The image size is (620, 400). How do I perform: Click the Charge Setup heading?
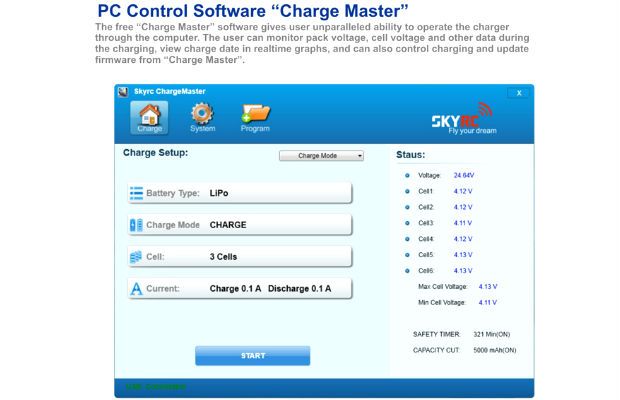click(155, 153)
